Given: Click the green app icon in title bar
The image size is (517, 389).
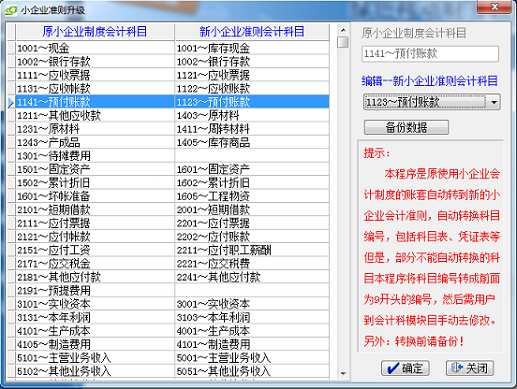Looking at the screenshot, I should [x=11, y=10].
